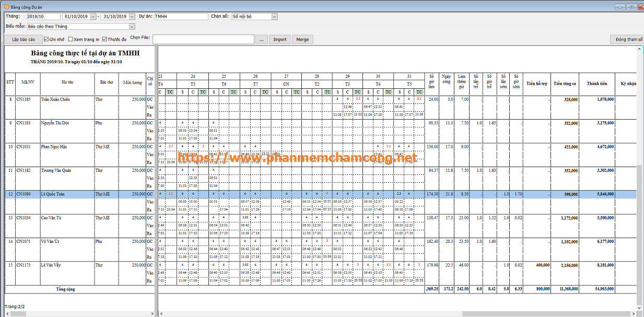Click the Tiền tăng ca column header
The image size is (644, 317).
pyautogui.click(x=565, y=84)
